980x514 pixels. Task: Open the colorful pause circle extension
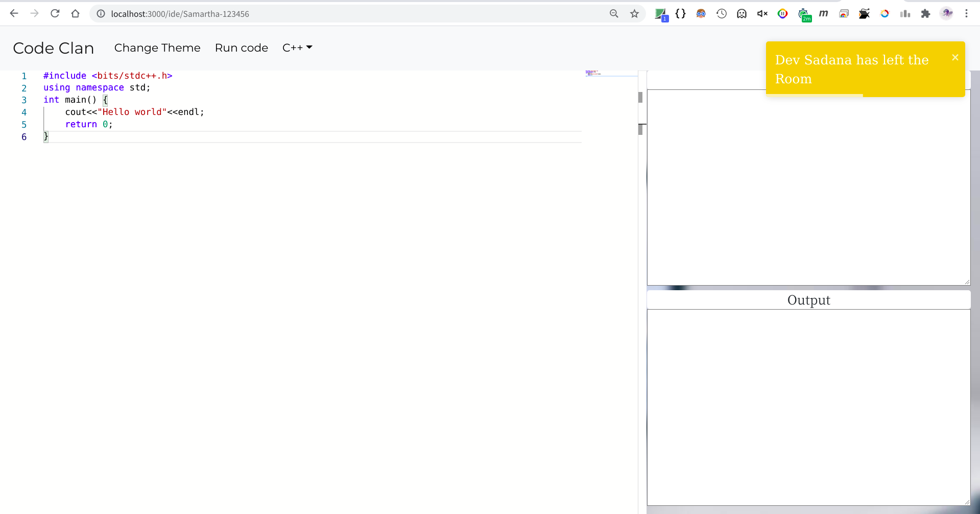point(782,14)
